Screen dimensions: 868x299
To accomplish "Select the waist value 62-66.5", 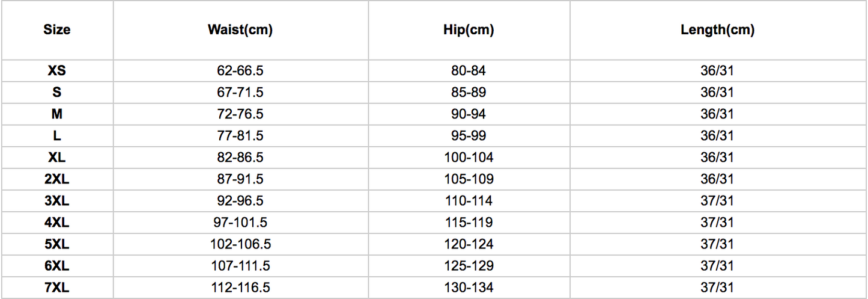I will [240, 71].
